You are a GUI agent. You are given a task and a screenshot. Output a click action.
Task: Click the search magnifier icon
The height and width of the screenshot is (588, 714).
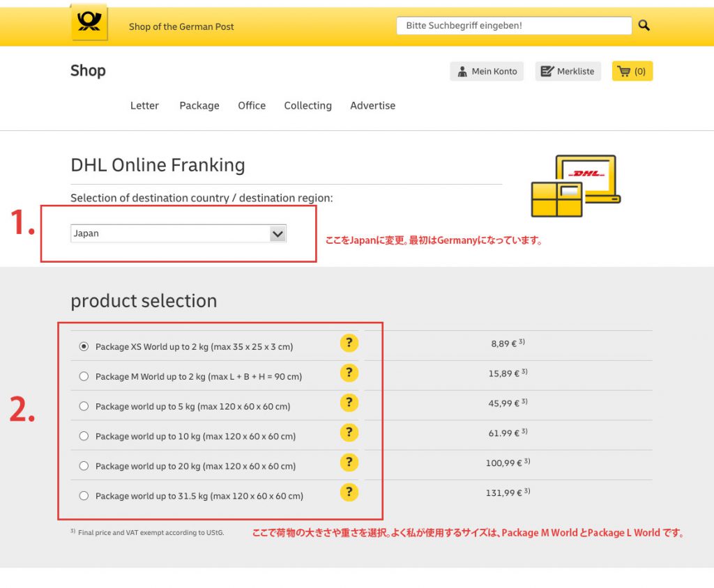(x=644, y=26)
